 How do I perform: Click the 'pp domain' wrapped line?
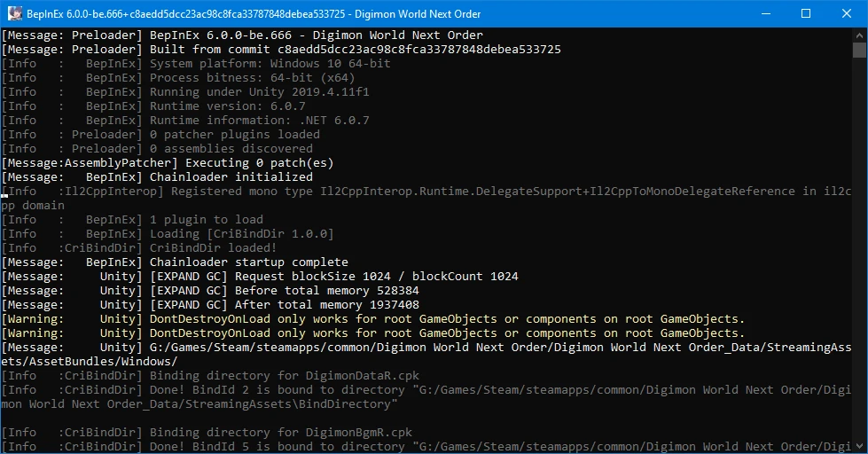tap(33, 206)
